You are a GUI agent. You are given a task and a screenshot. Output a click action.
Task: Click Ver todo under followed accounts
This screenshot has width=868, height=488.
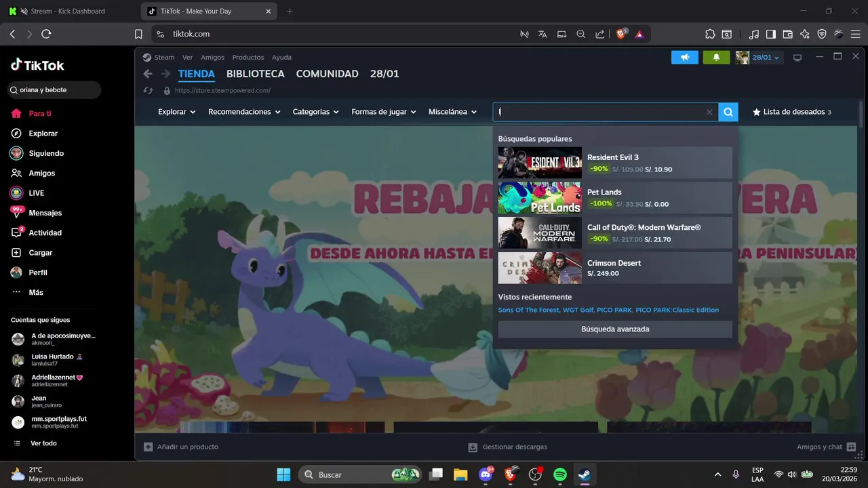pos(43,443)
